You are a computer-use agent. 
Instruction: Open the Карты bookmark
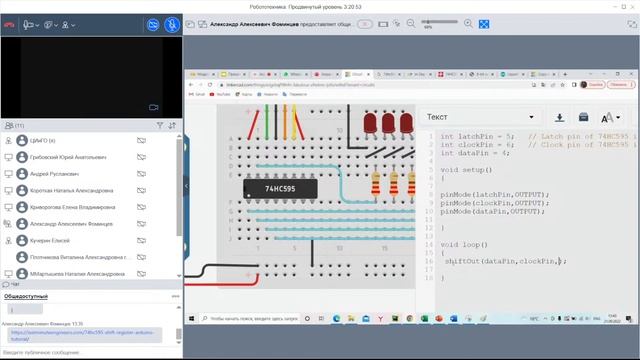click(244, 94)
